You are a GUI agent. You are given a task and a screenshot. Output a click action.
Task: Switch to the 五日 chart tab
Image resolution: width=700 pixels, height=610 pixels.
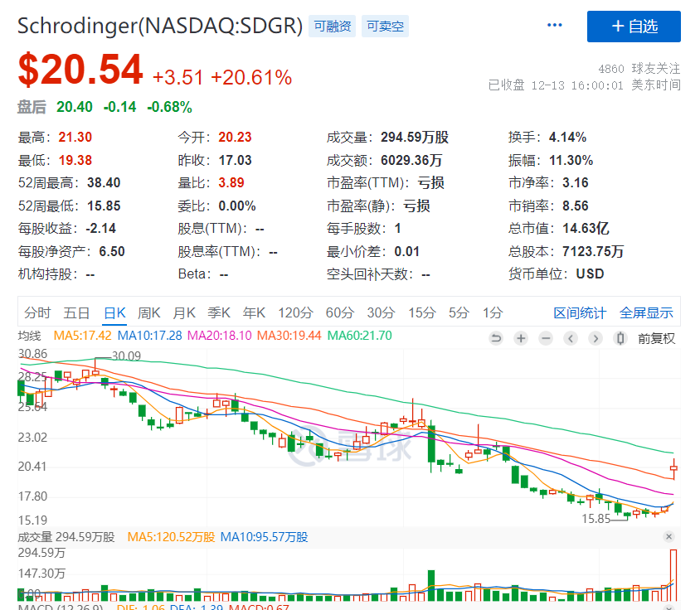pyautogui.click(x=76, y=312)
